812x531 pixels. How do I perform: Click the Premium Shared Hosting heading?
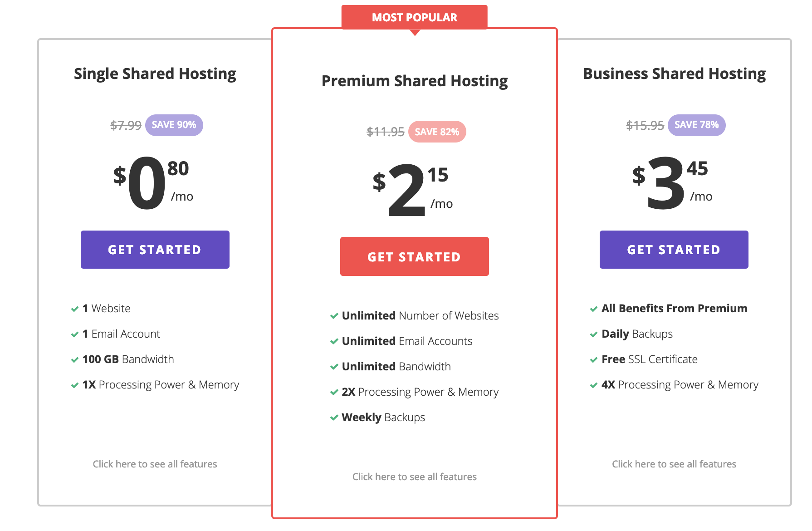tap(414, 81)
